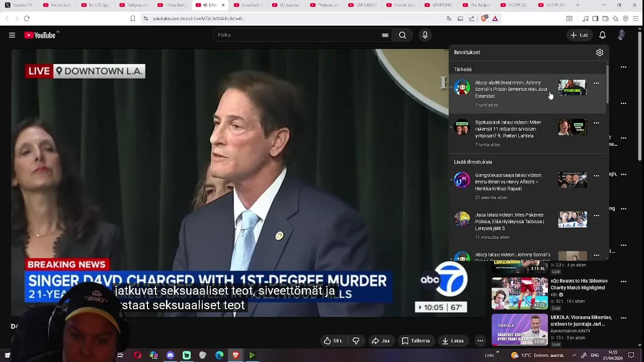
Task: Go to the YouTube home logo
Action: (x=41, y=35)
